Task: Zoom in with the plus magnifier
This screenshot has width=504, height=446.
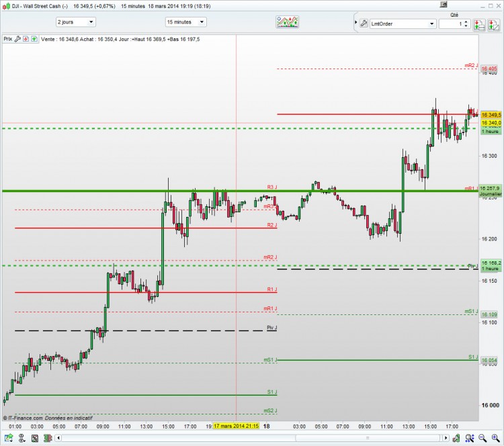Action: [x=495, y=438]
